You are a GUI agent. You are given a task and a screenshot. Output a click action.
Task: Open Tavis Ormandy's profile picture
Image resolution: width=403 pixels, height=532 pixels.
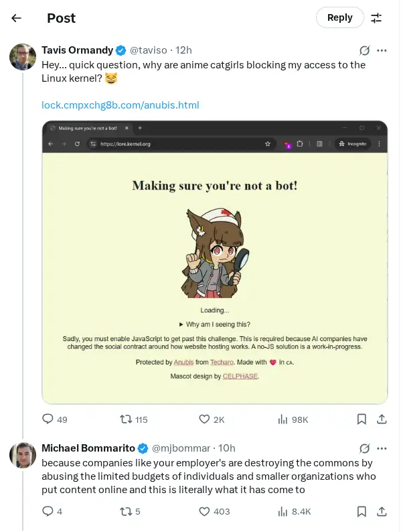click(x=23, y=57)
